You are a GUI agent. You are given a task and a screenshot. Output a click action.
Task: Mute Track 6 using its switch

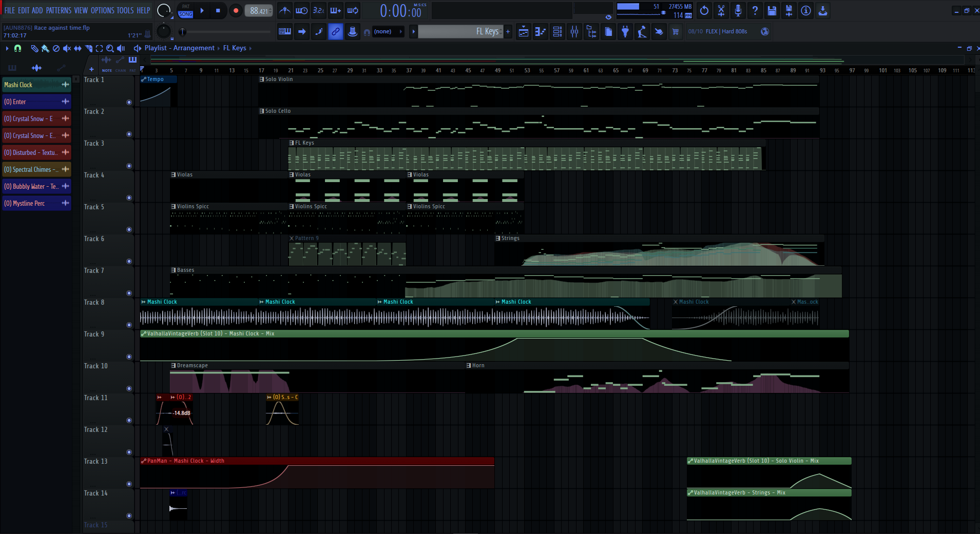pyautogui.click(x=129, y=261)
